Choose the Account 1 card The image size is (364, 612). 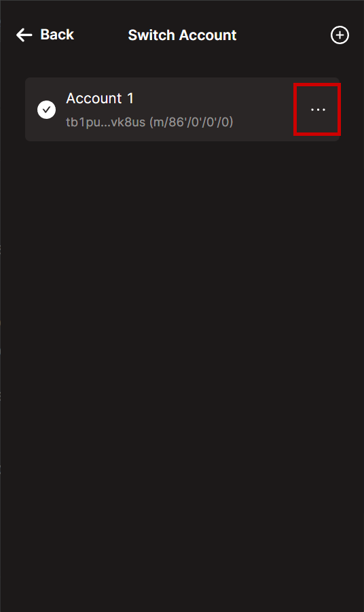point(182,109)
